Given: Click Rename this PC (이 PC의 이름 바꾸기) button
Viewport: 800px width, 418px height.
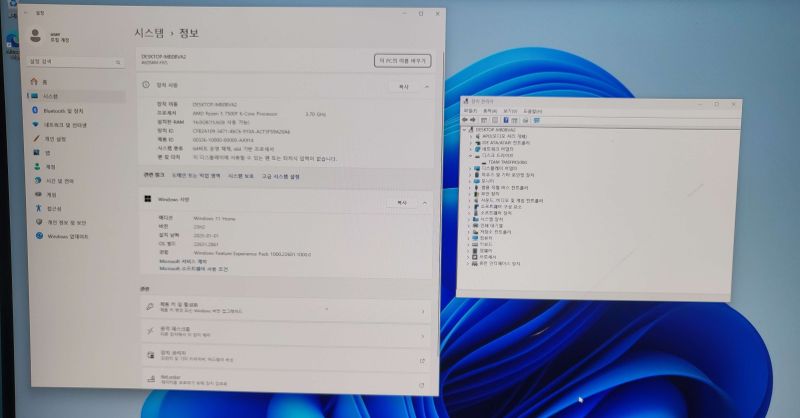Looking at the screenshot, I should pos(403,61).
